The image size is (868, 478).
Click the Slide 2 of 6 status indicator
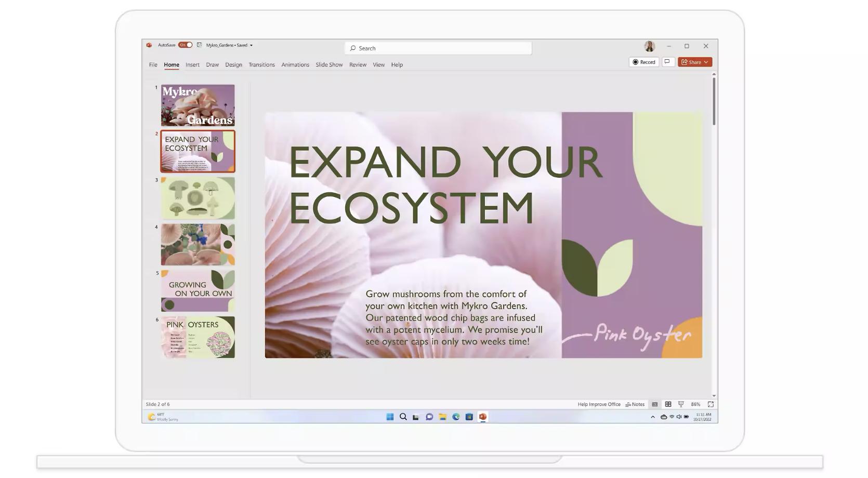(x=157, y=404)
